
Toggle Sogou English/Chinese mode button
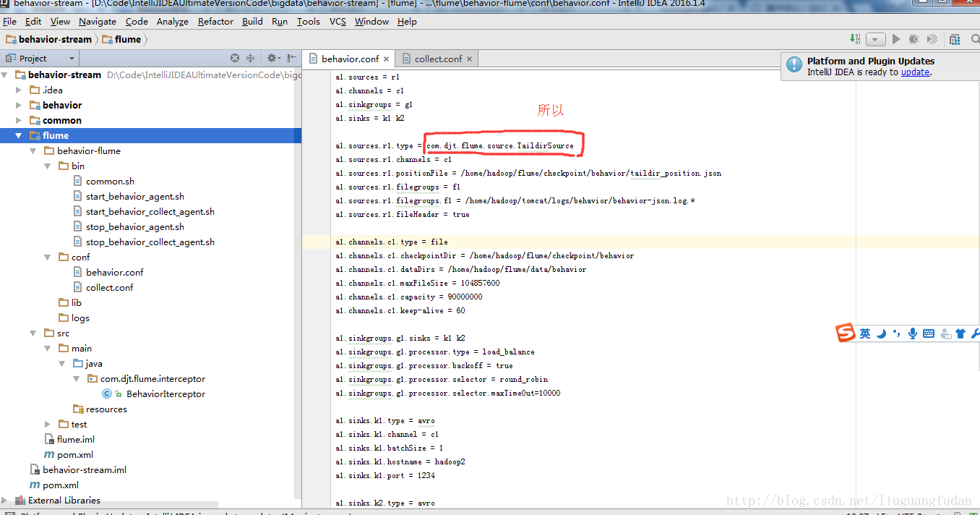tap(865, 333)
